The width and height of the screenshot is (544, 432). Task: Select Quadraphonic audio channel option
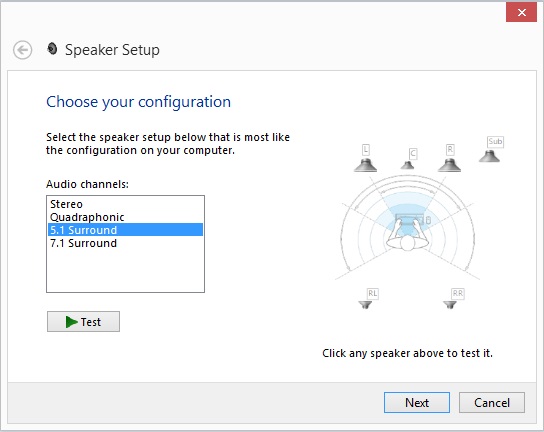(x=125, y=217)
